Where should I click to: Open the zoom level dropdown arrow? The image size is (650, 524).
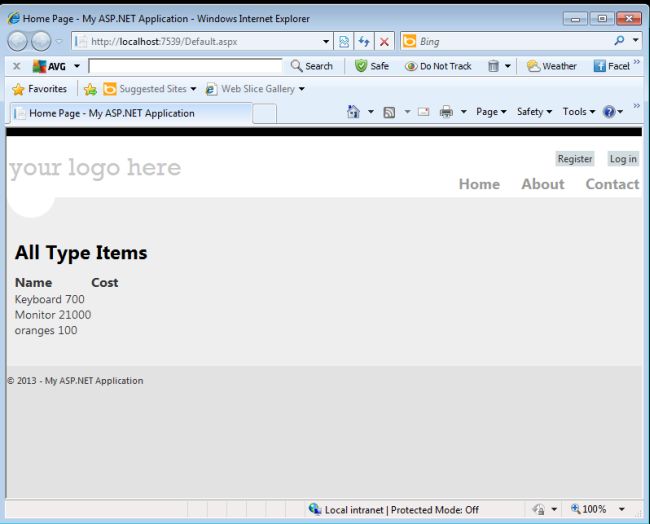point(621,509)
